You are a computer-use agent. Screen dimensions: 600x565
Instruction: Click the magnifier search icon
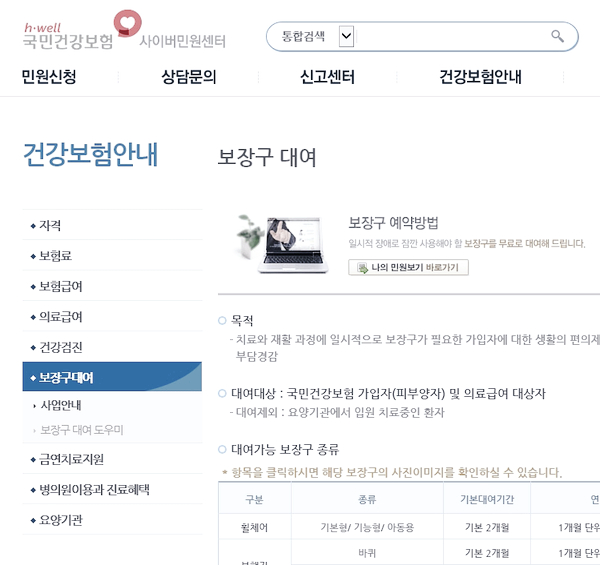(557, 36)
